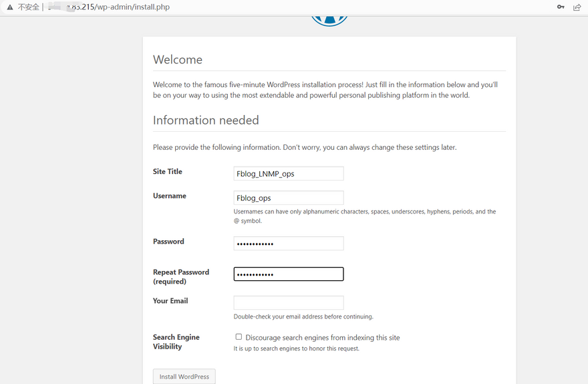Screen dimensions: 588x384
Task: Click the Your Email label
Action: pos(170,300)
